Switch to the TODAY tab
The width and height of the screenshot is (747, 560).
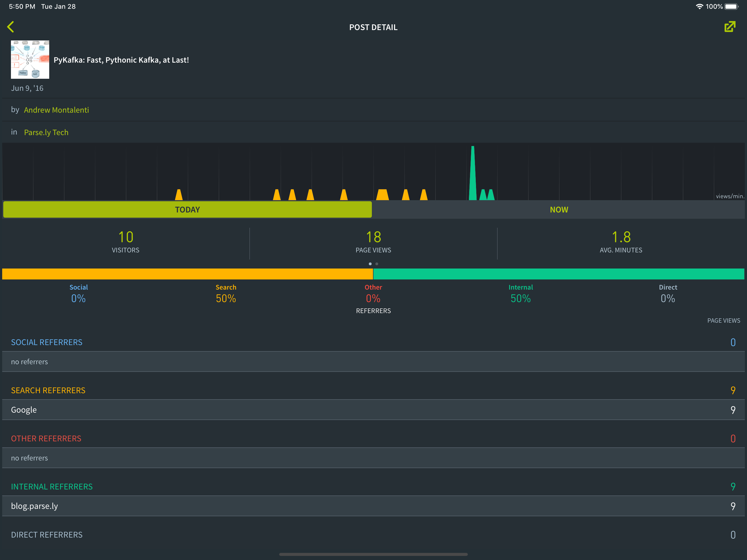(187, 209)
